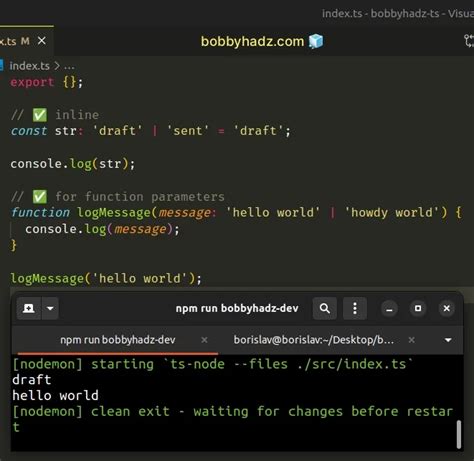Image resolution: width=474 pixels, height=461 pixels.
Task: Expand the terminal tab list arrow
Action: tap(448, 340)
